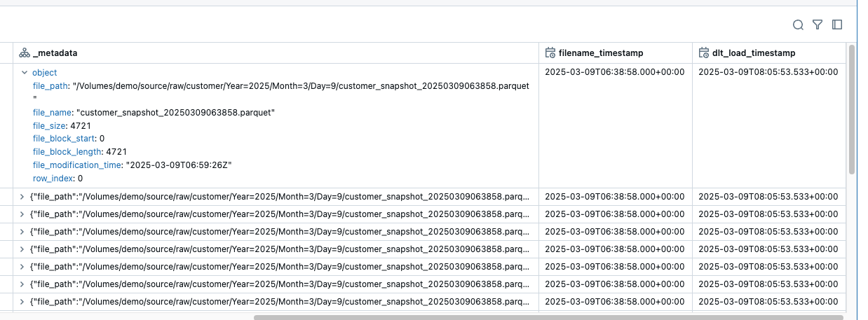The height and width of the screenshot is (320, 868).
Task: Expand the second row's _metadata JSON
Action: [22, 197]
